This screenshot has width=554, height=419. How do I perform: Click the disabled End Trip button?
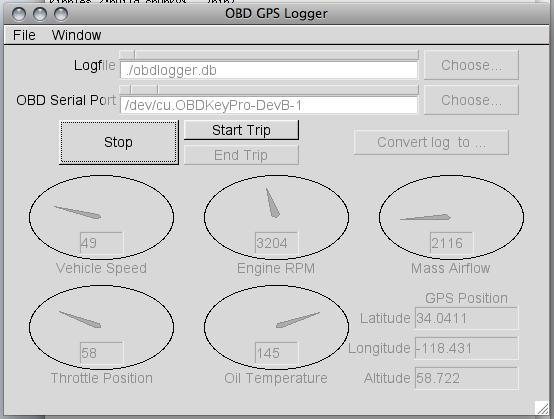coord(241,155)
